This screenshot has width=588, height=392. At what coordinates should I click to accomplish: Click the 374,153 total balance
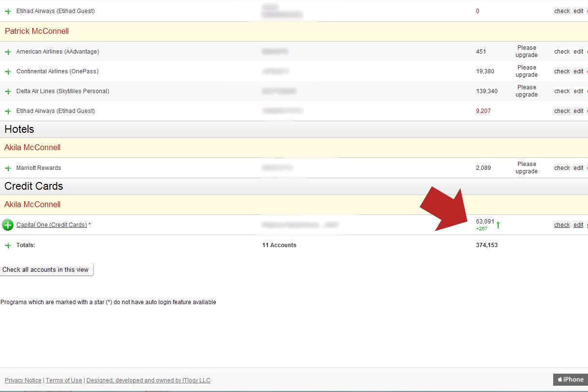tap(487, 245)
